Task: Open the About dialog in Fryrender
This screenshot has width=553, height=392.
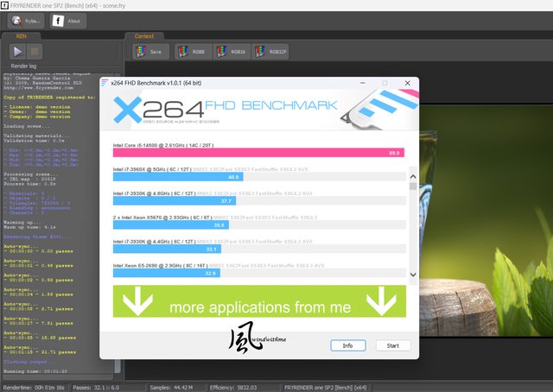Action: [69, 21]
